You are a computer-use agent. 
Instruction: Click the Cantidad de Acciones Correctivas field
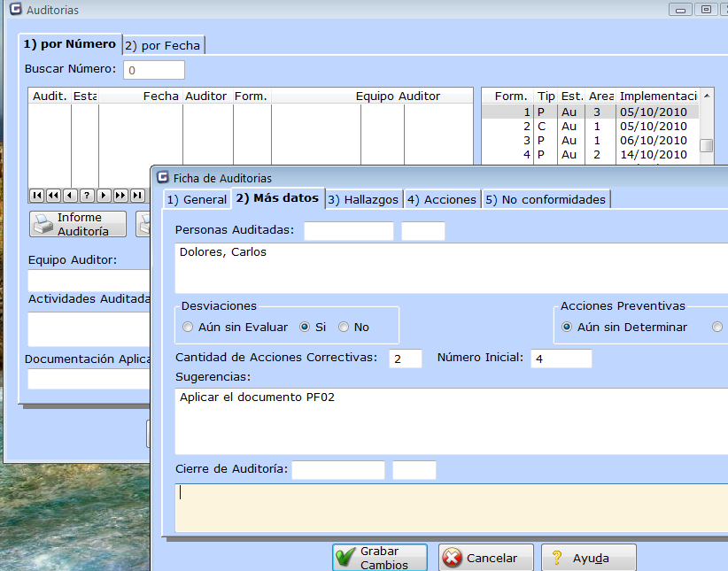click(406, 359)
